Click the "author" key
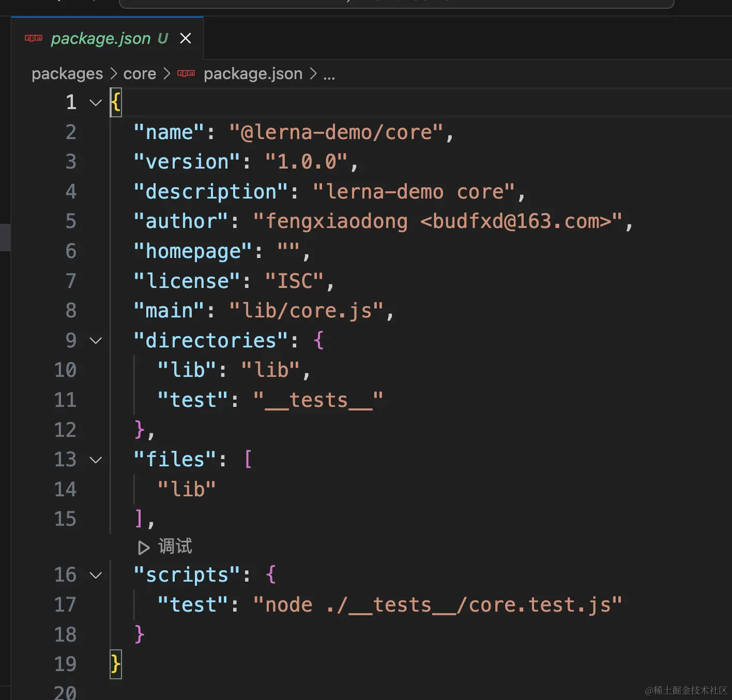 pos(180,221)
